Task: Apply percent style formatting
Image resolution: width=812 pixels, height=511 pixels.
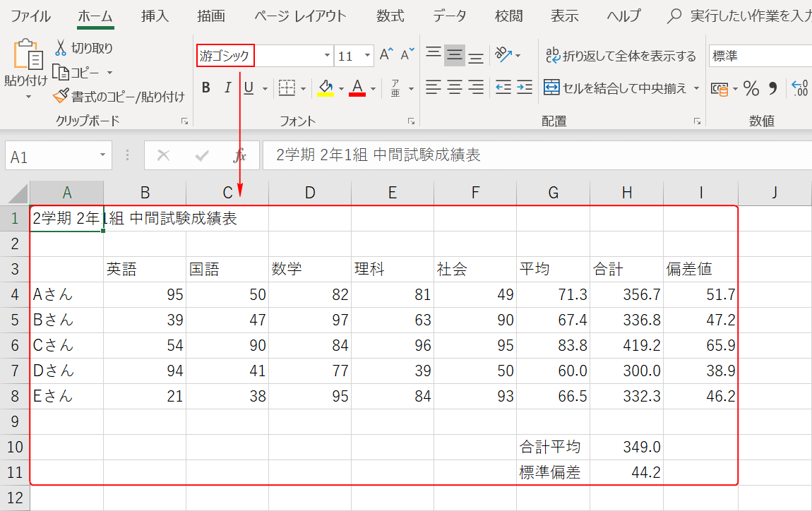Action: [751, 88]
